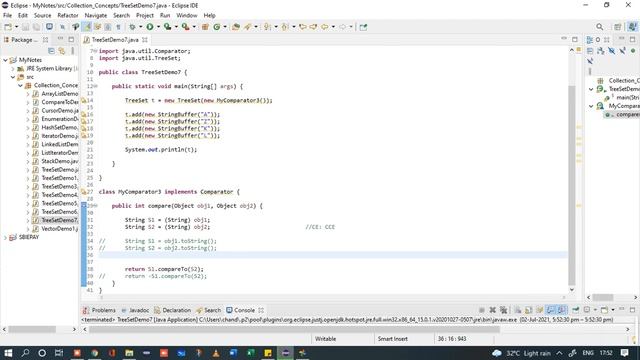This screenshot has height=360, width=640.
Task: Toggle Word Wrap in Console toolbar
Action: [x=540, y=310]
